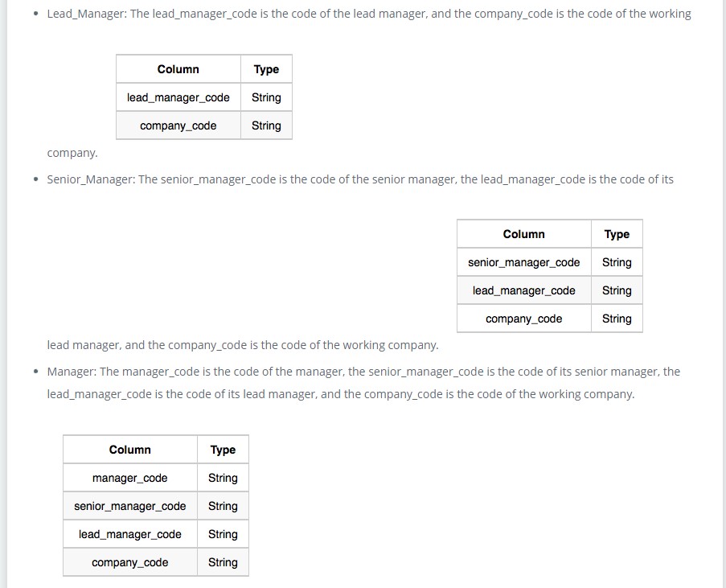Select company_code cell in the Lead_Manager table
Screen dimensions: 726x588
pos(178,125)
